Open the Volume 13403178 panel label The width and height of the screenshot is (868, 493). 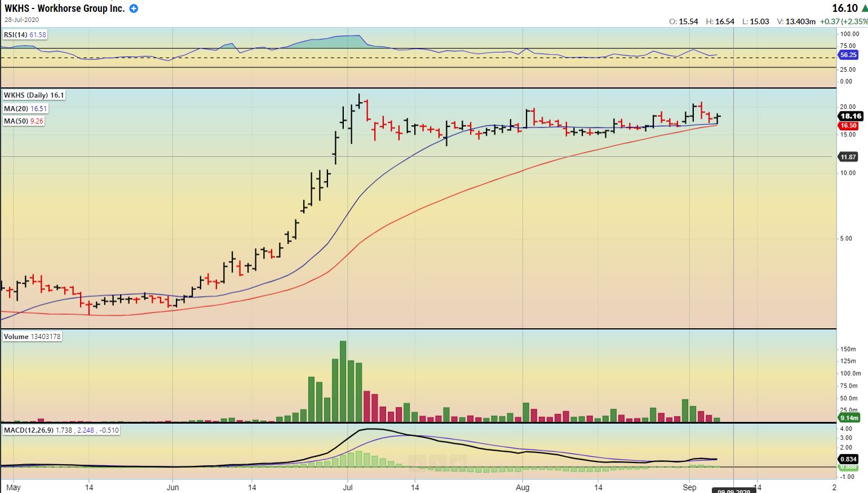[x=32, y=337]
